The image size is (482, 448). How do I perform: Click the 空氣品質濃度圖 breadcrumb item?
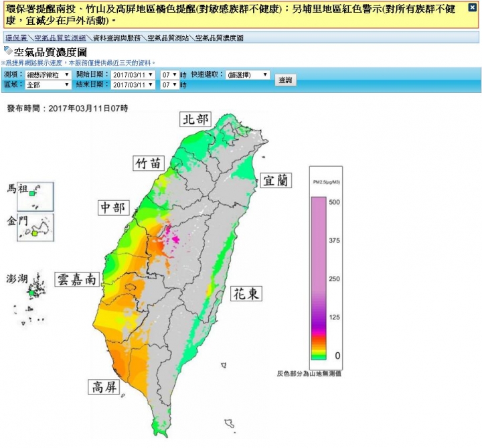[220, 38]
